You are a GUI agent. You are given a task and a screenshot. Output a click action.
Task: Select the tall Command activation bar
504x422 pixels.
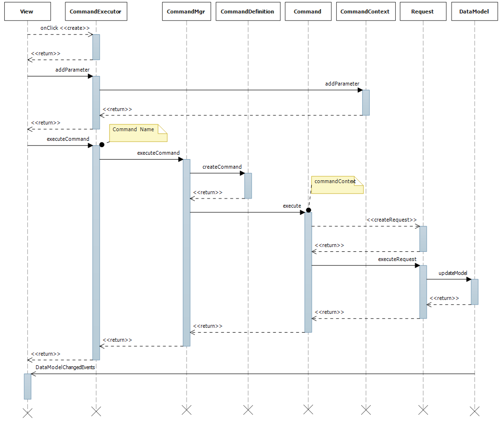pos(308,273)
